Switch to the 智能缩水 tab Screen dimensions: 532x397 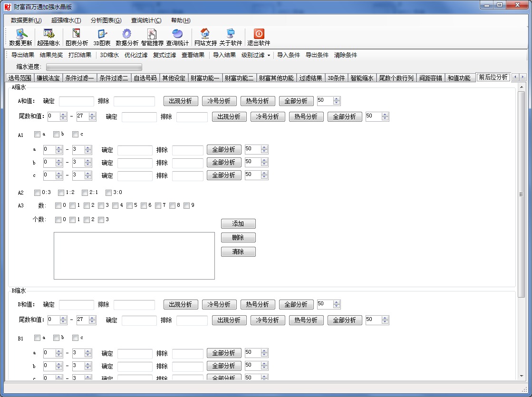[x=362, y=78]
